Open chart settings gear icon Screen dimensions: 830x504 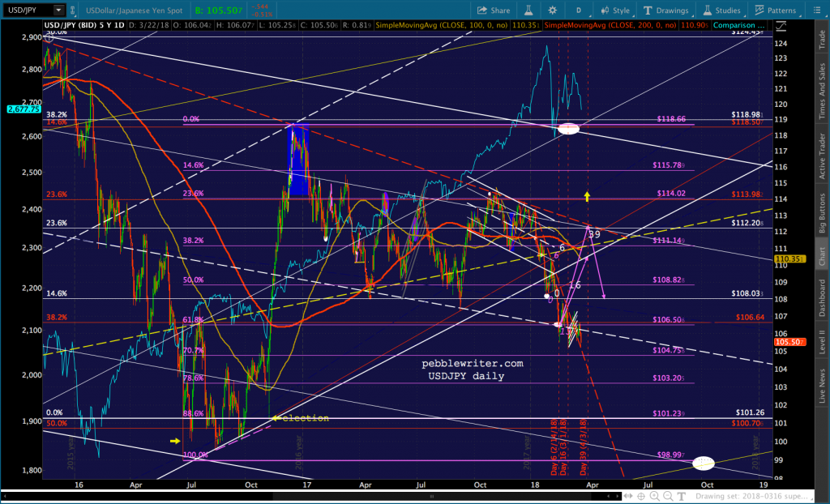553,10
